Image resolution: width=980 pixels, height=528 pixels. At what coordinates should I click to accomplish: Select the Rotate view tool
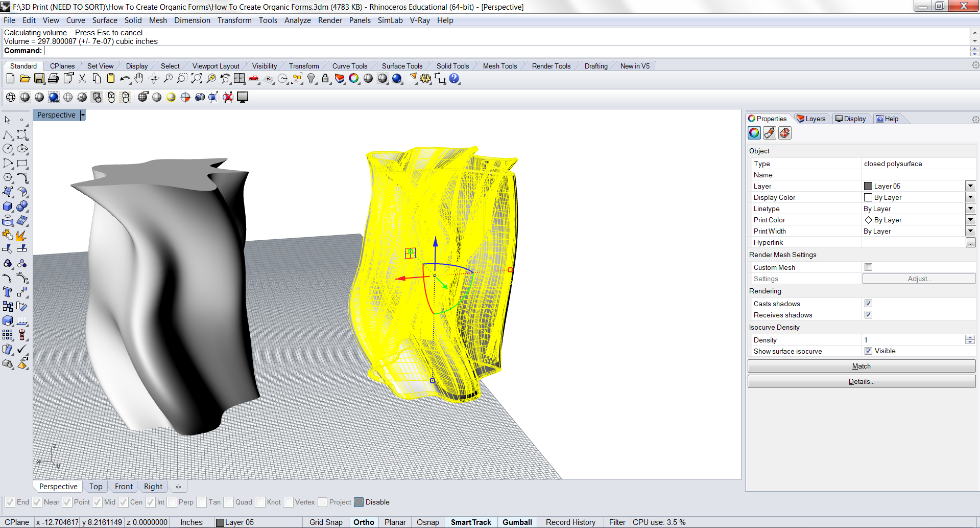pyautogui.click(x=154, y=79)
